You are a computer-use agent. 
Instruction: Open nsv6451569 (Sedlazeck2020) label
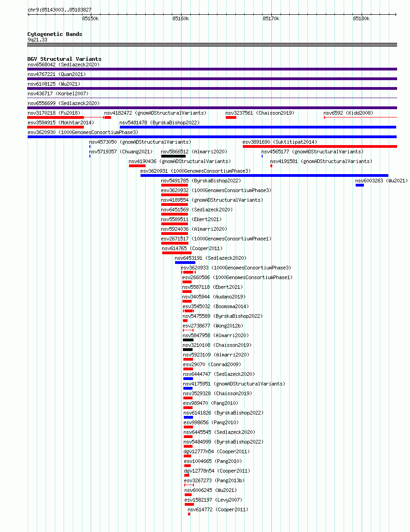[x=197, y=210]
